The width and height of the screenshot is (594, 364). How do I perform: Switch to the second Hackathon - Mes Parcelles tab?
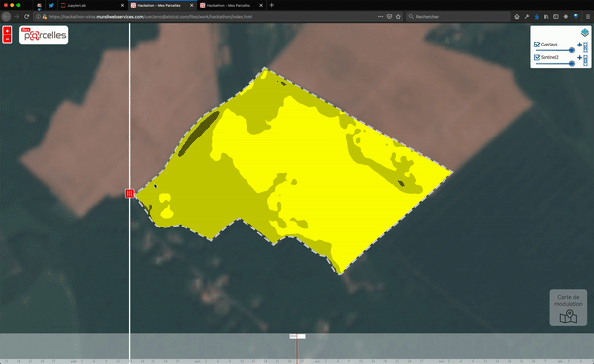[x=231, y=5]
